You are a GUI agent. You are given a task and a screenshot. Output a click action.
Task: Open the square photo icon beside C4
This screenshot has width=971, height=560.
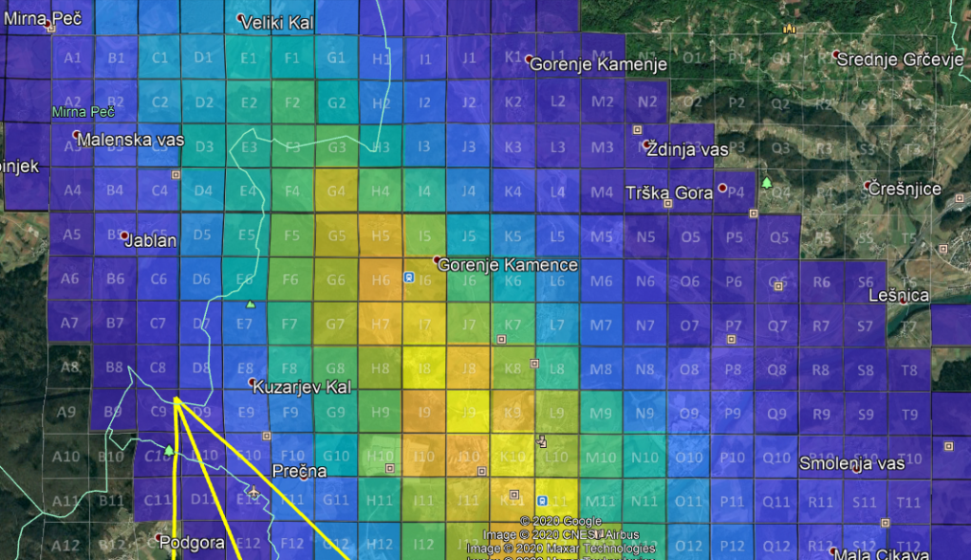tap(175, 176)
